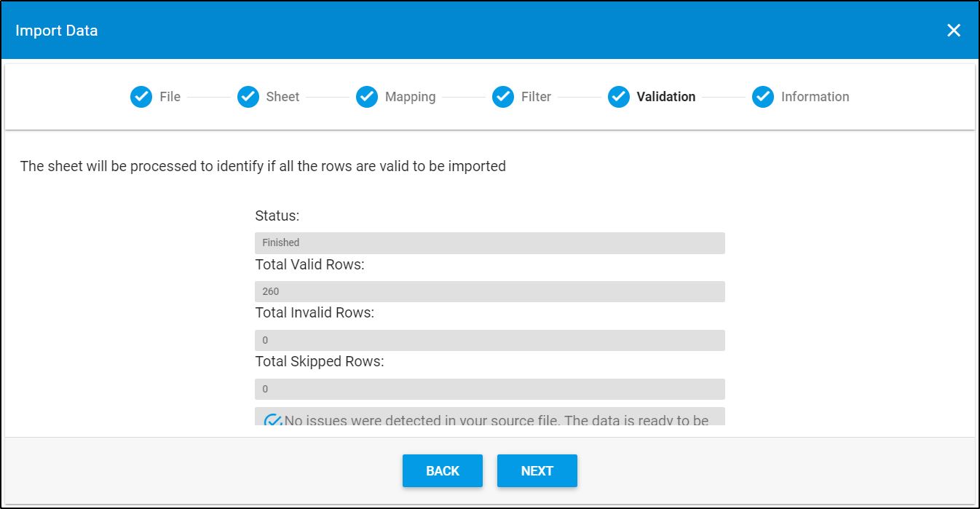980x509 pixels.
Task: Select the Total Valid Rows field showing 260
Action: tap(489, 291)
